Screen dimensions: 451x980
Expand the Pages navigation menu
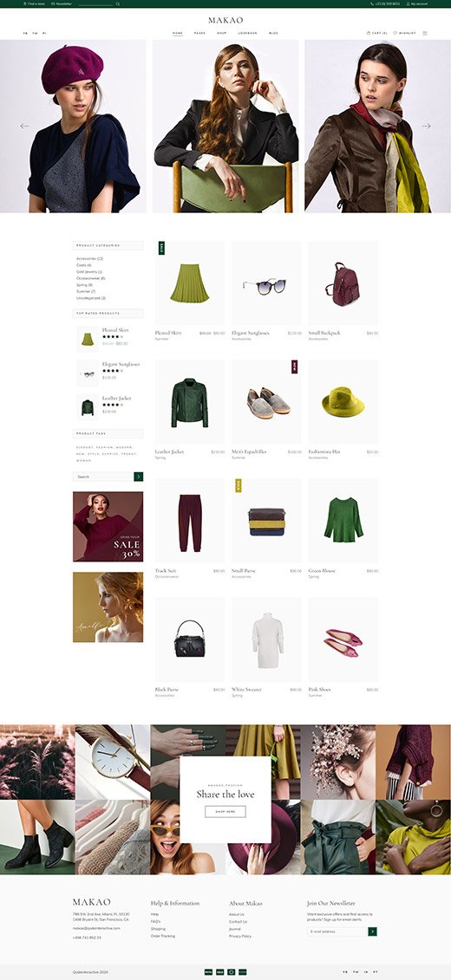[199, 33]
